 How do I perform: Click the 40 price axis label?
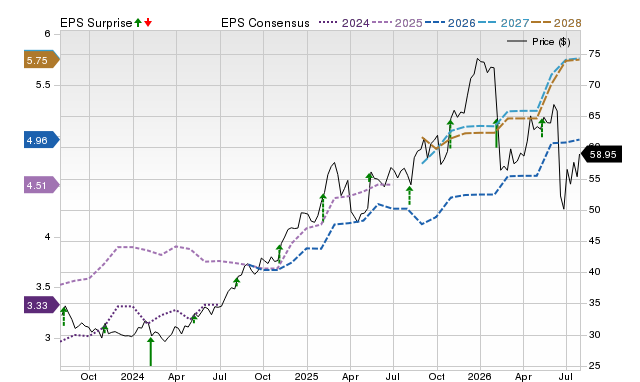pyautogui.click(x=594, y=272)
